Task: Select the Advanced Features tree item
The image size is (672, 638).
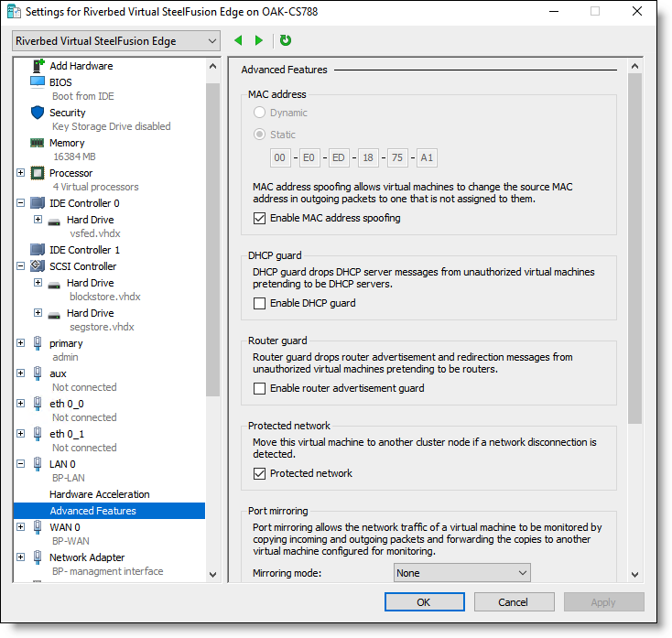Action: click(109, 511)
